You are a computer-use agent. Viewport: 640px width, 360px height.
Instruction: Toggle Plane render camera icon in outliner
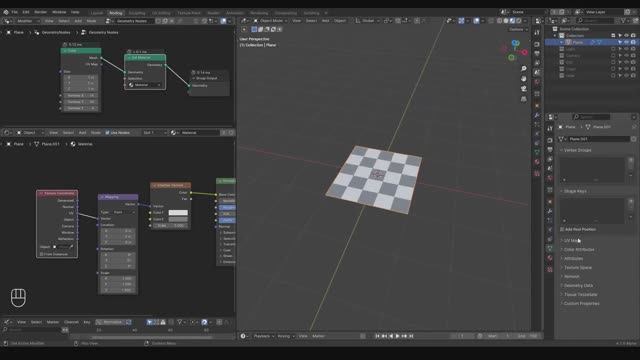pyautogui.click(x=633, y=42)
